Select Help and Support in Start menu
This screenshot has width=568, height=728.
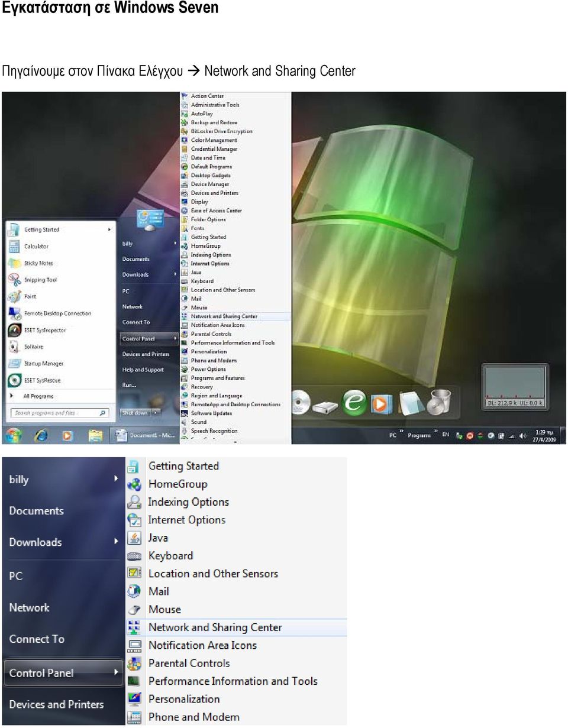coord(143,370)
